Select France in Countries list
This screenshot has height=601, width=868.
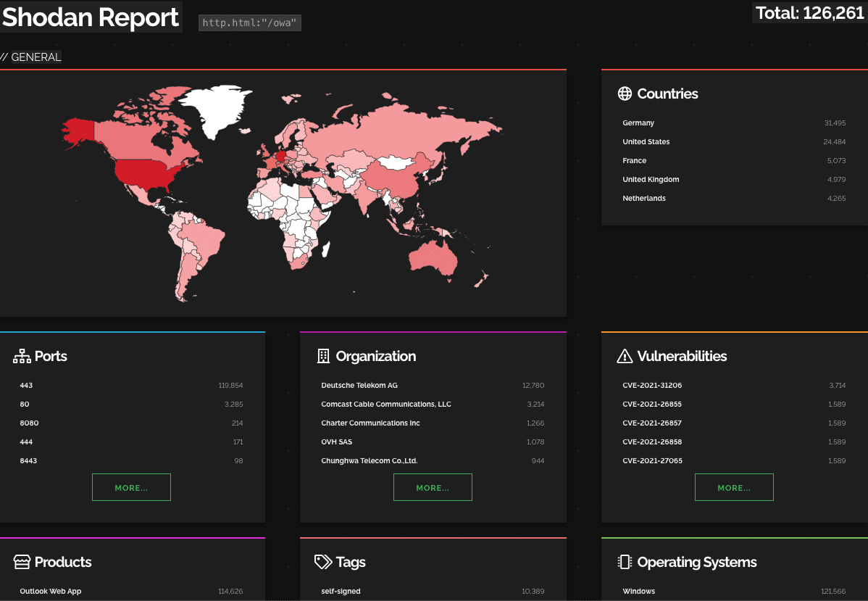[x=734, y=161]
